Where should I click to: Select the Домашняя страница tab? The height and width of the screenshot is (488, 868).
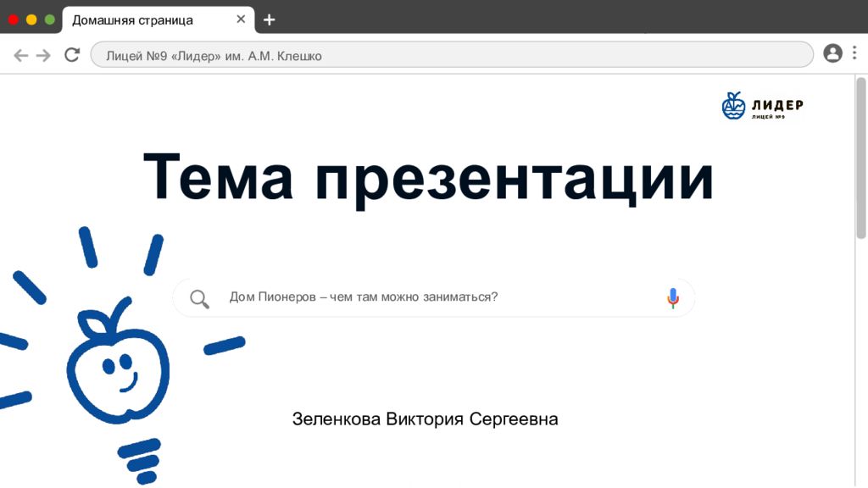point(136,19)
